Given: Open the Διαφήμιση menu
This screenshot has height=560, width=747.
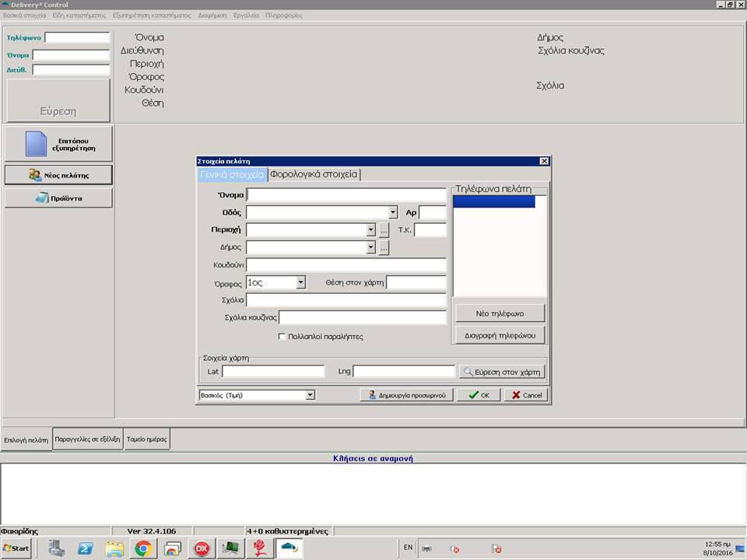Looking at the screenshot, I should [x=212, y=16].
